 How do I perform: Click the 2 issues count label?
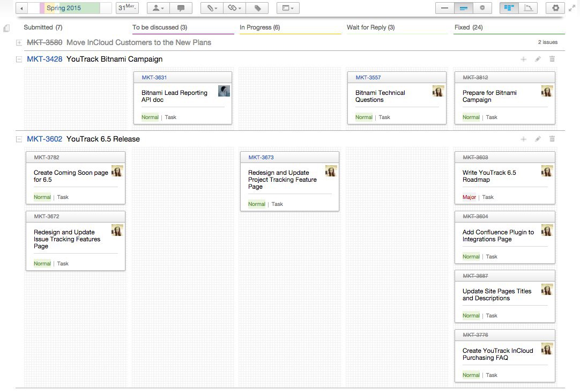click(547, 42)
